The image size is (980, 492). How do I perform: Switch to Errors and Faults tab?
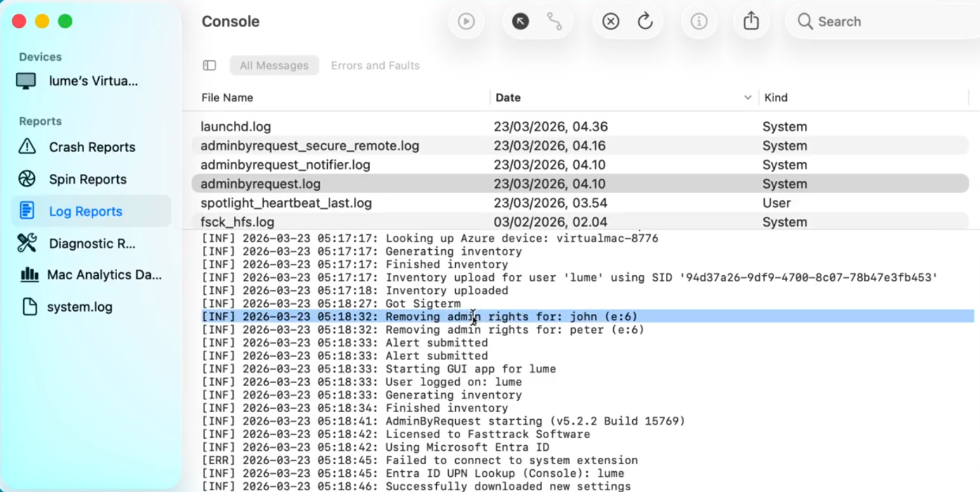tap(375, 66)
